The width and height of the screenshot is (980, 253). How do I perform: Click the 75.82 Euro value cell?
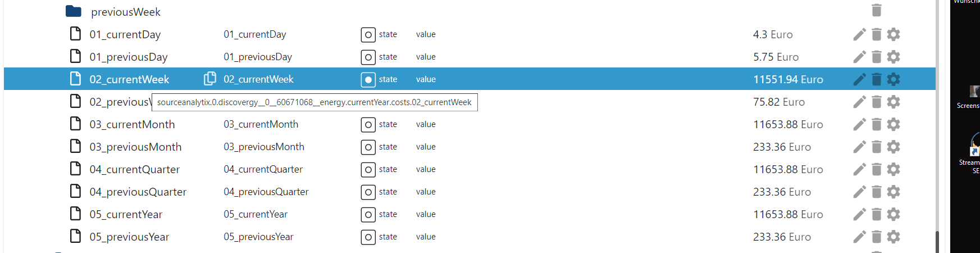[x=778, y=102]
